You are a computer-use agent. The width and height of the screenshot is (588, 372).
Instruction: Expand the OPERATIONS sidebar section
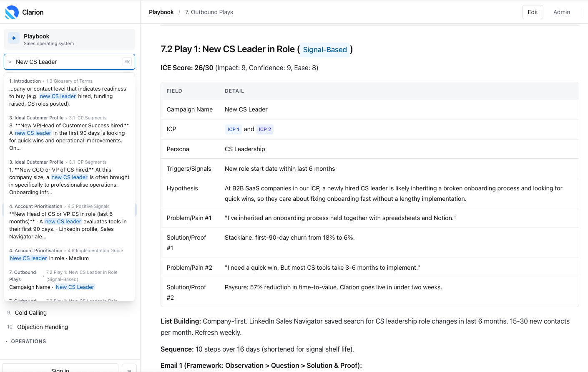pyautogui.click(x=28, y=342)
